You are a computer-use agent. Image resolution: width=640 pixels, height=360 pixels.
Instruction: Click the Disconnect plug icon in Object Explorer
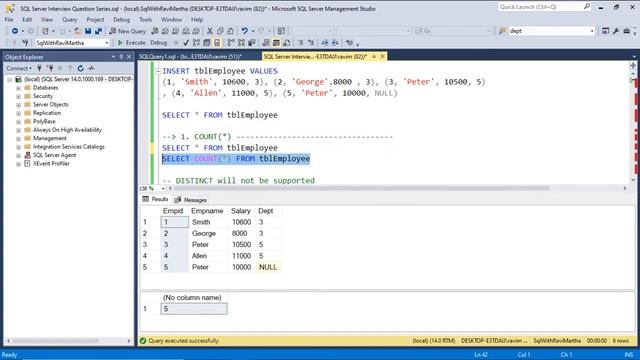(50, 68)
